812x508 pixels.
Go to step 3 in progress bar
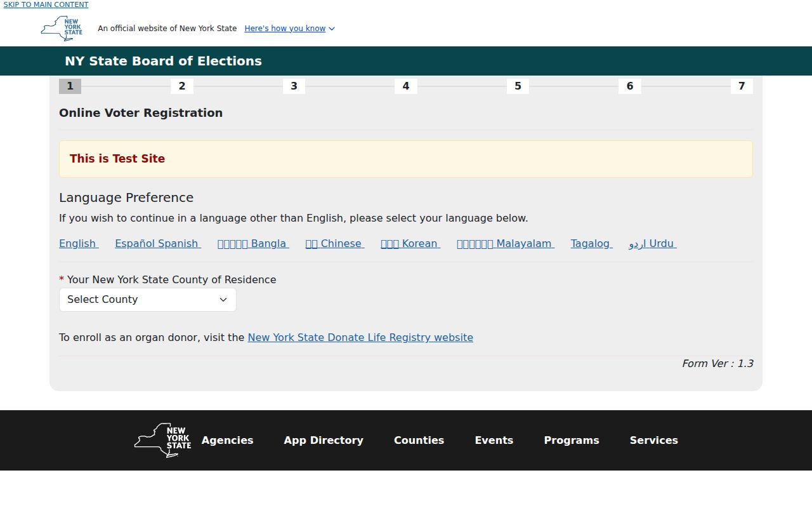click(294, 86)
